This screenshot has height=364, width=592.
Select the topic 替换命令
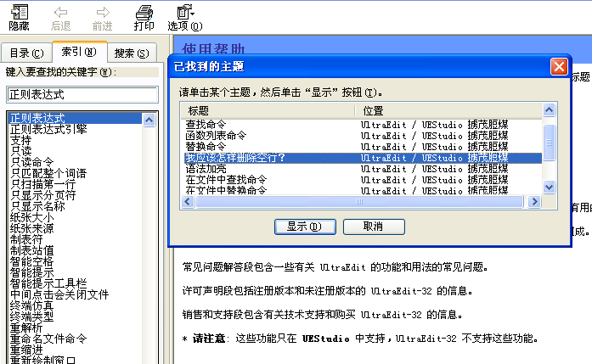coord(206,146)
